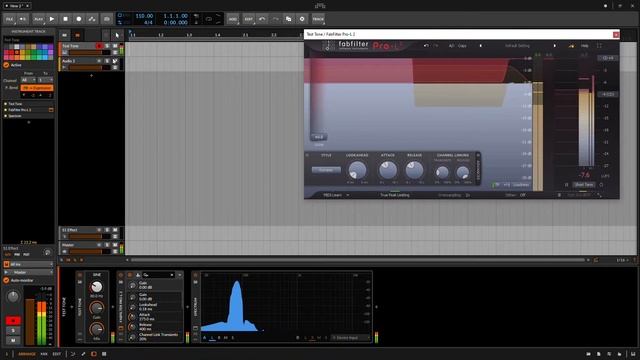Toggle the Spectrum device power button

click(196, 275)
